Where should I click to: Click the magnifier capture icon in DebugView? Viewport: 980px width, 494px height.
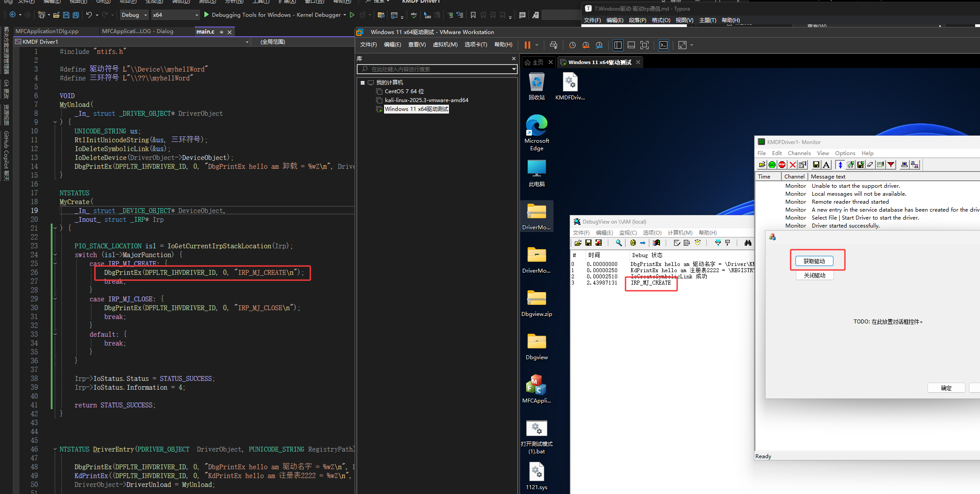[x=619, y=243]
